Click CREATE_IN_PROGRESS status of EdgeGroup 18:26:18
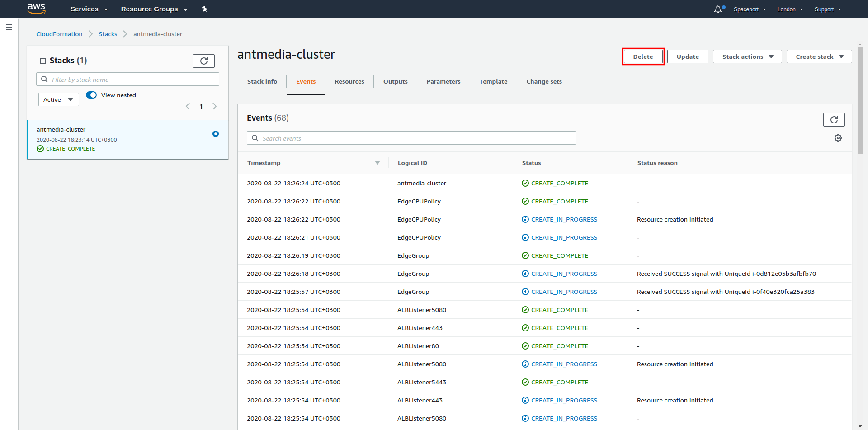The height and width of the screenshot is (430, 868). 564,274
